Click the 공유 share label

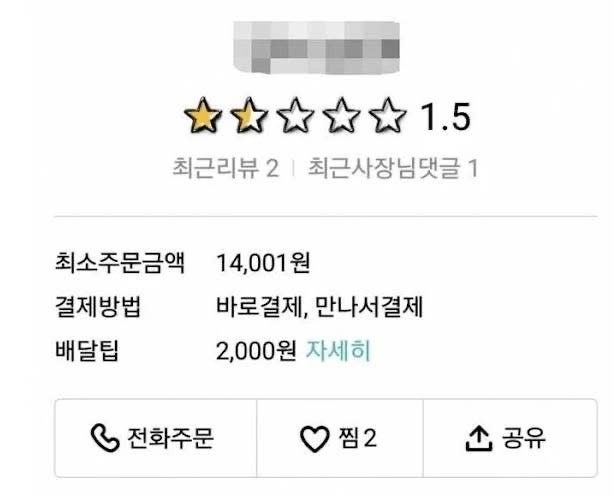524,438
